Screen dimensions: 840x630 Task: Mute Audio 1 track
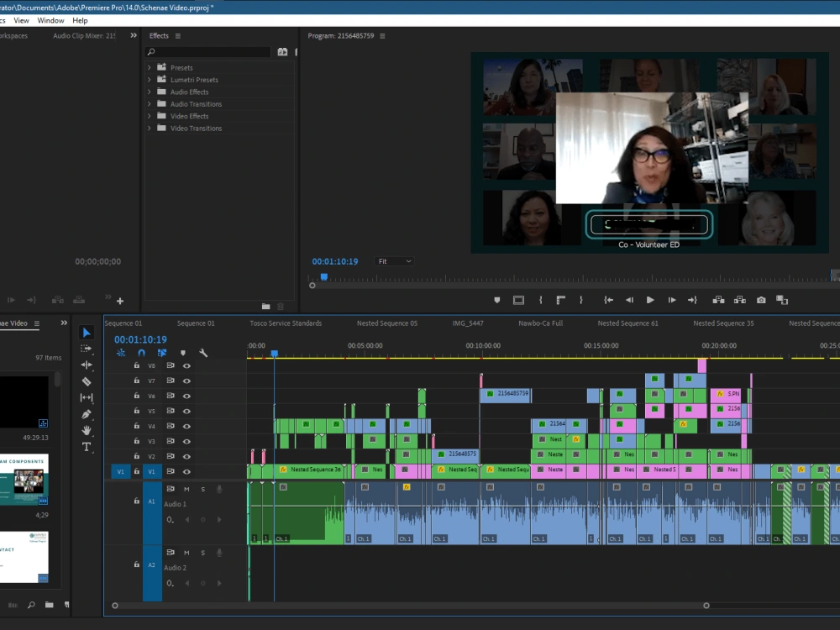pos(186,489)
